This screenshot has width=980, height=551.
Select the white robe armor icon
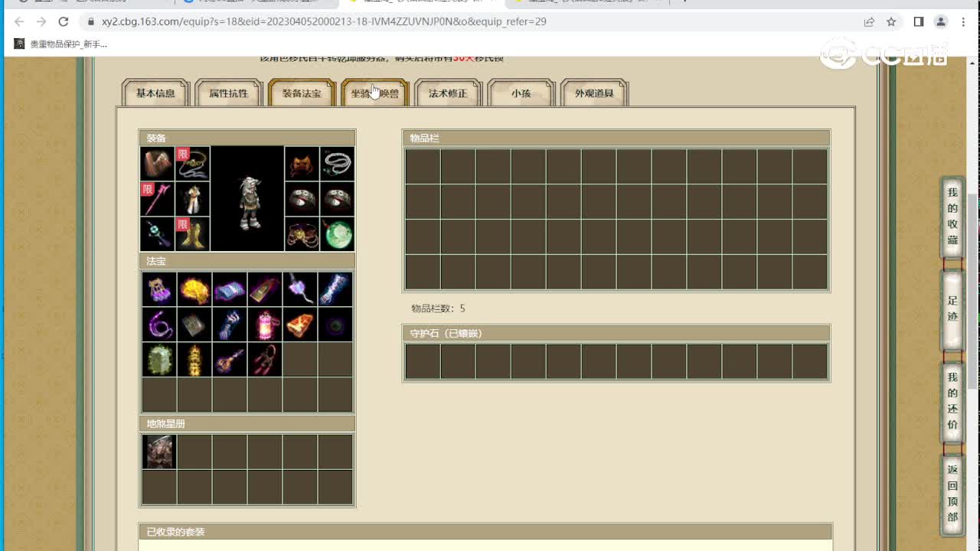pos(193,199)
